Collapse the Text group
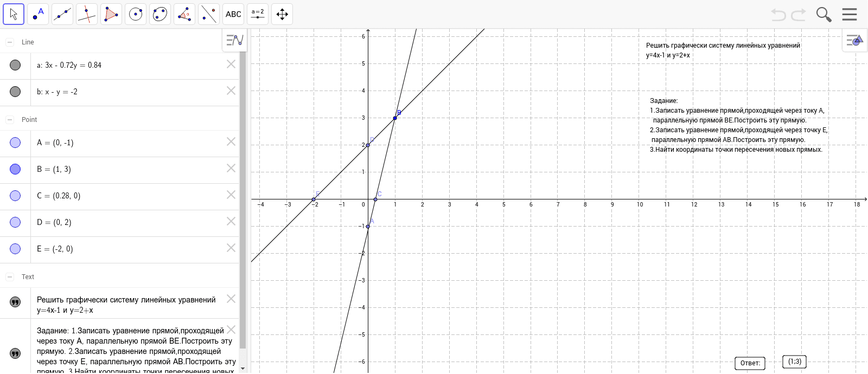The height and width of the screenshot is (374, 868). click(x=10, y=276)
